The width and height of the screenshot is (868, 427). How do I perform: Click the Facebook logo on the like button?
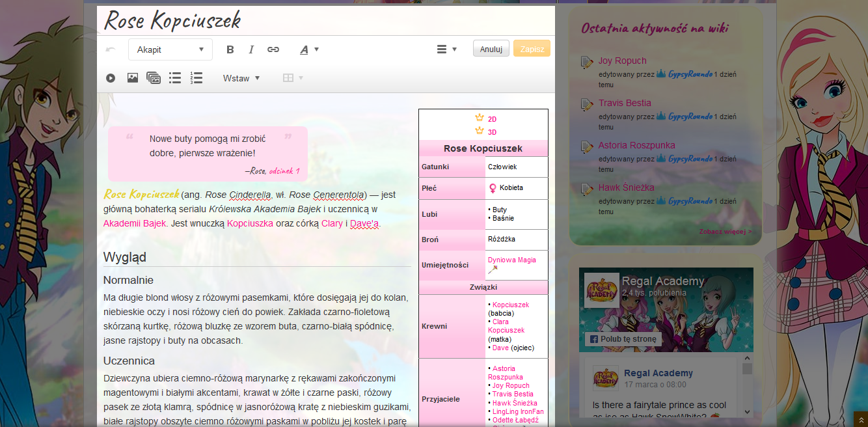[x=593, y=339]
